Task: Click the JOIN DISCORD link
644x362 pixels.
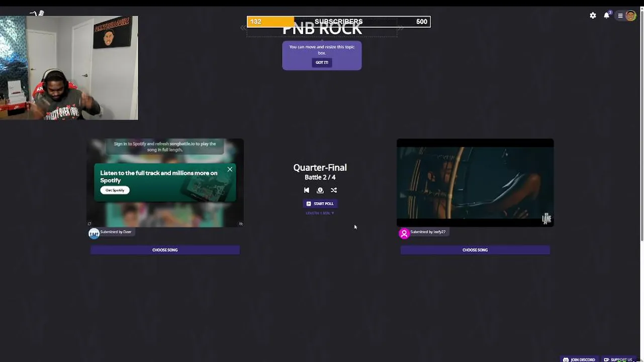Action: pos(579,359)
